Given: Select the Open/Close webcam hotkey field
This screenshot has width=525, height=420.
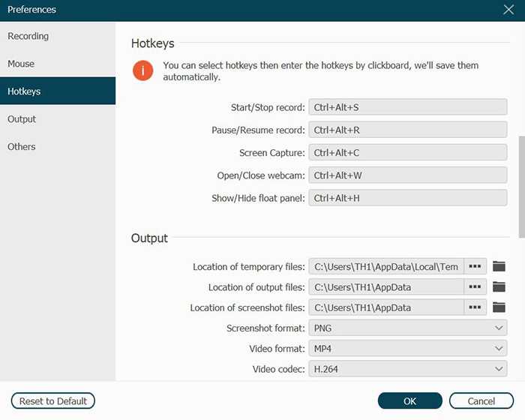Looking at the screenshot, I should click(x=407, y=175).
